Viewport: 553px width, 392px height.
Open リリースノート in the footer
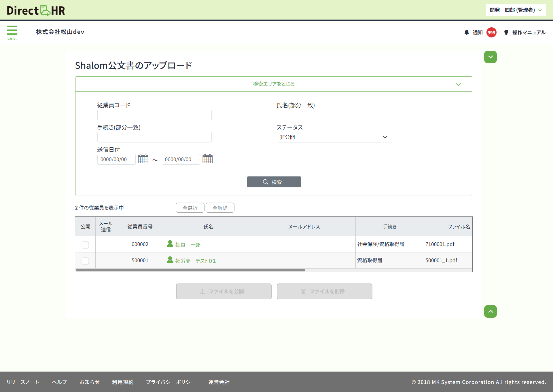(23, 382)
